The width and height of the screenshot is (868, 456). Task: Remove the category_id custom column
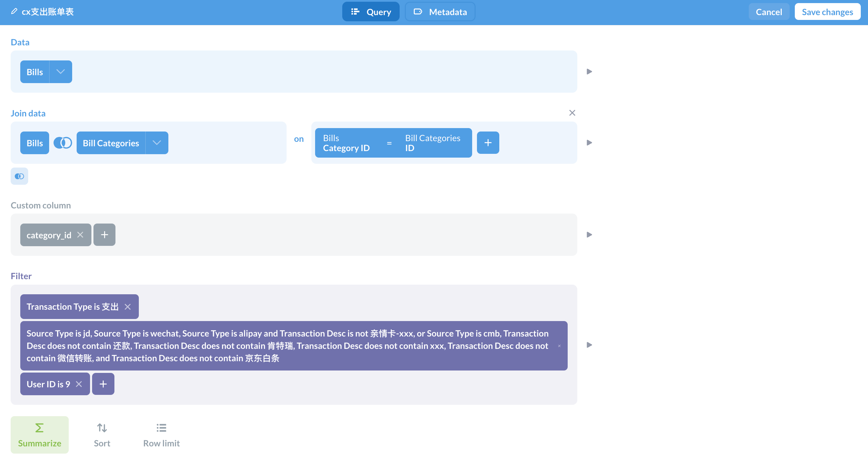[x=80, y=235]
